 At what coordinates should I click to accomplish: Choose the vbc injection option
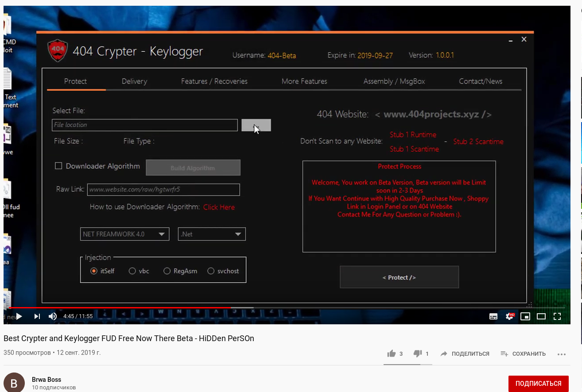132,271
